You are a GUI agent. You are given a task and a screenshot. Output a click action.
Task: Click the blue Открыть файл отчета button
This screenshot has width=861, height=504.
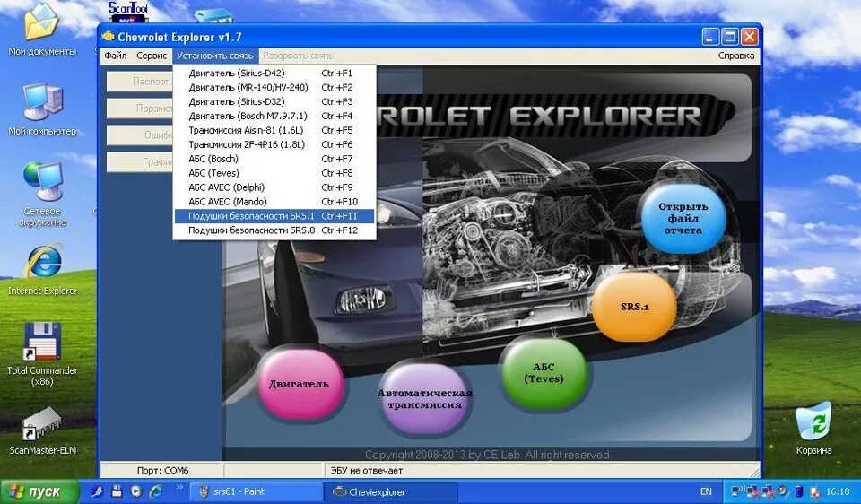click(x=683, y=218)
